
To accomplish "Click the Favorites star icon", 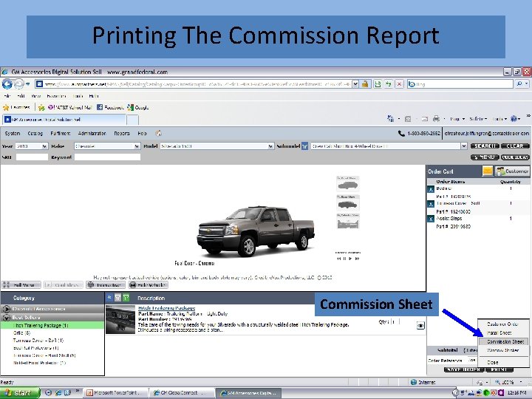I will coord(6,108).
